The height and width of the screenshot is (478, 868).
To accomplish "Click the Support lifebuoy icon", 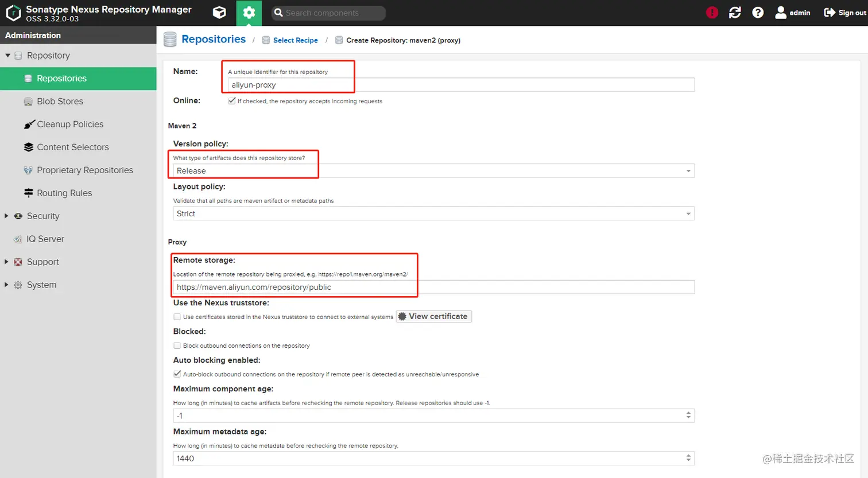I will tap(18, 262).
